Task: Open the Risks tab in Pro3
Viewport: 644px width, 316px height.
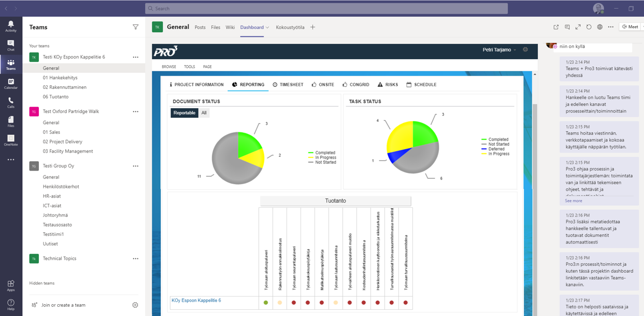Action: (388, 85)
